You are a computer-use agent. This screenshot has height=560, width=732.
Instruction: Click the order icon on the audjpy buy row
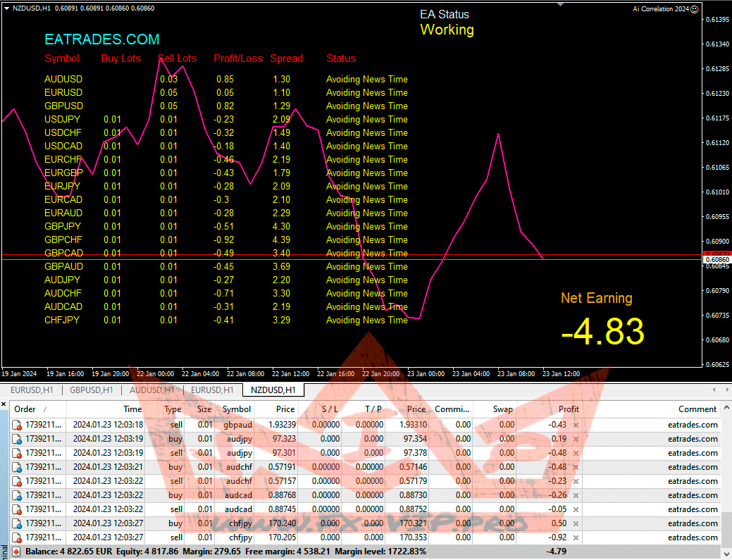click(17, 439)
